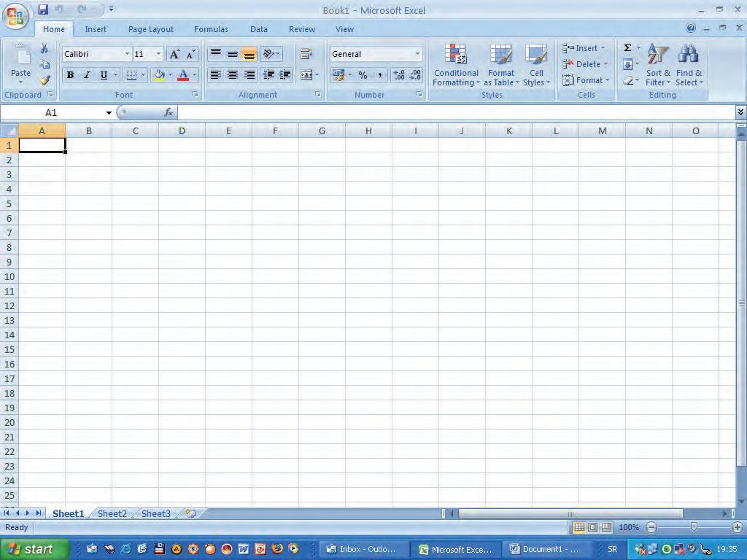The width and height of the screenshot is (747, 560).
Task: Click Decrease Decimal button
Action: [x=415, y=75]
